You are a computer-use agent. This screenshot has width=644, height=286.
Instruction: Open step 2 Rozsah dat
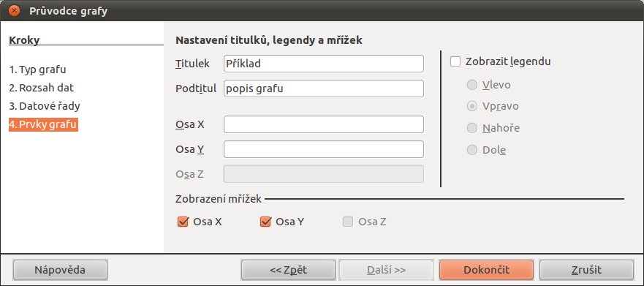[x=42, y=88]
